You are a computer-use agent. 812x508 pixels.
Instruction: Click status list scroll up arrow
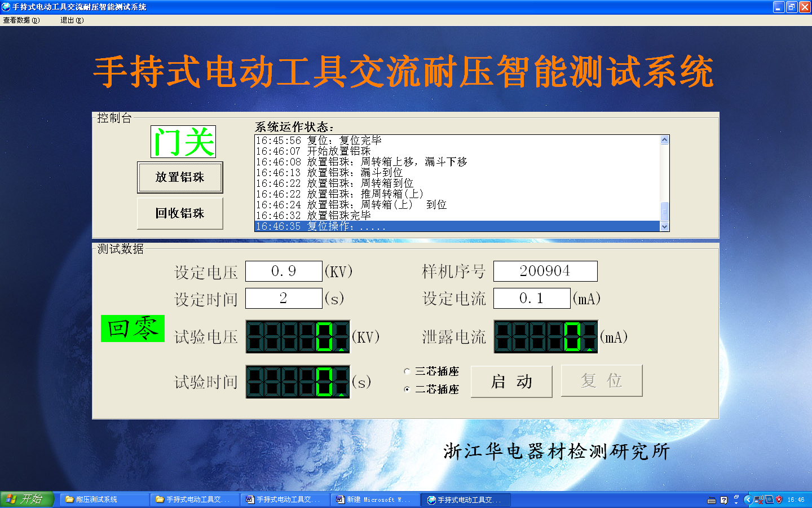pyautogui.click(x=664, y=140)
